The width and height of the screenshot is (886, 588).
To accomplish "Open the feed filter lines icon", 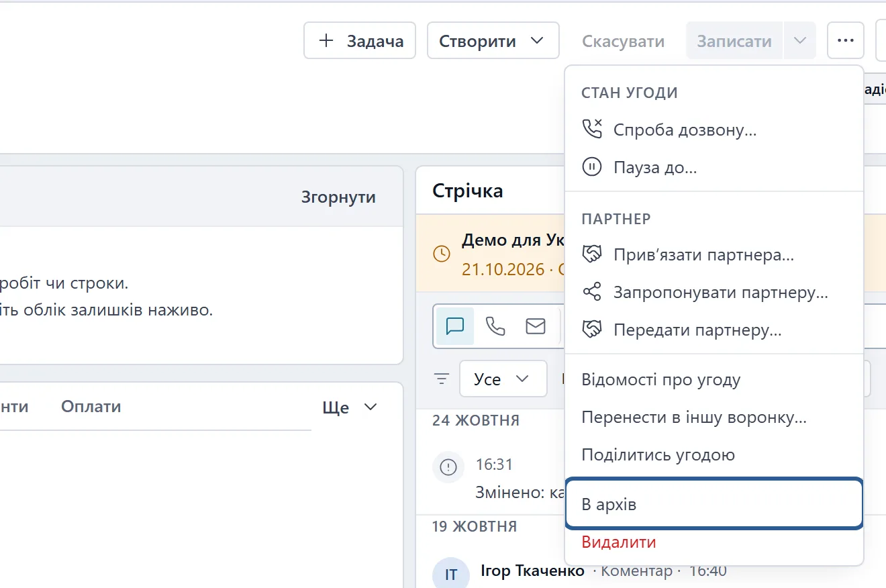I will 442,379.
